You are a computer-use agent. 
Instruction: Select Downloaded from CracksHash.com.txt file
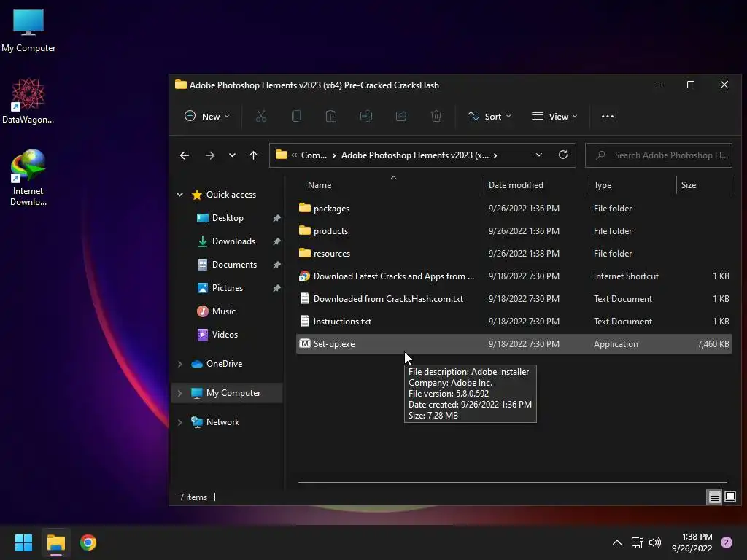tap(514, 299)
